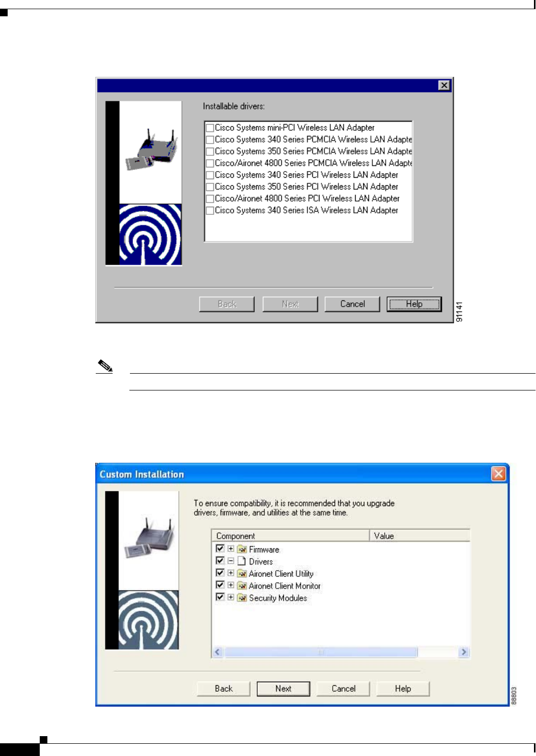Click the horizontal scrollbar thumb

[321, 652]
